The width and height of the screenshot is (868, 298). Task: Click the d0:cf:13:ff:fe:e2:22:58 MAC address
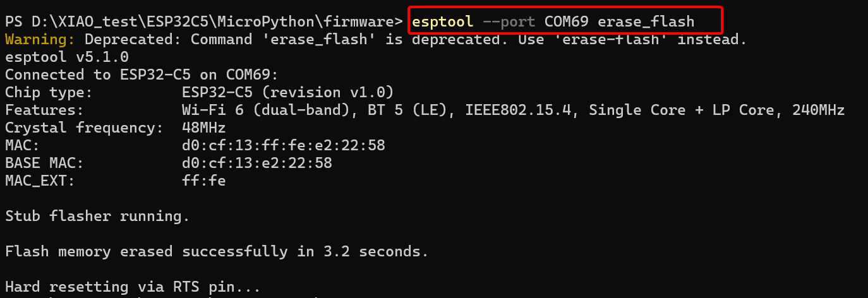(x=283, y=145)
